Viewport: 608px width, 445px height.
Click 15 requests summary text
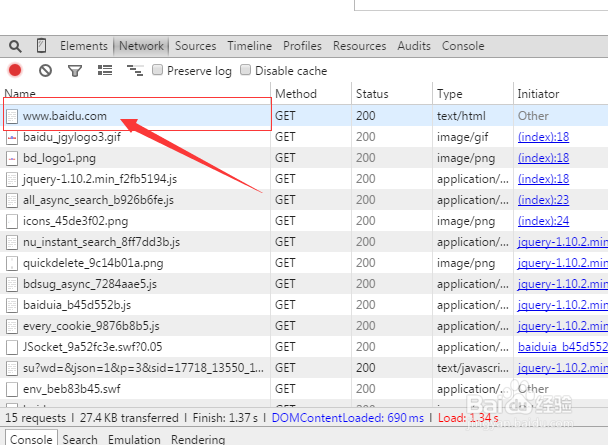pyautogui.click(x=36, y=418)
